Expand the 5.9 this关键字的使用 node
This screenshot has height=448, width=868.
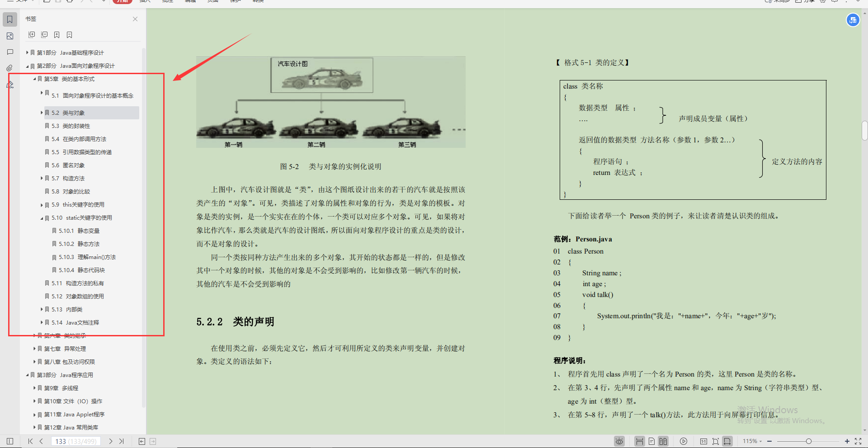tap(42, 205)
